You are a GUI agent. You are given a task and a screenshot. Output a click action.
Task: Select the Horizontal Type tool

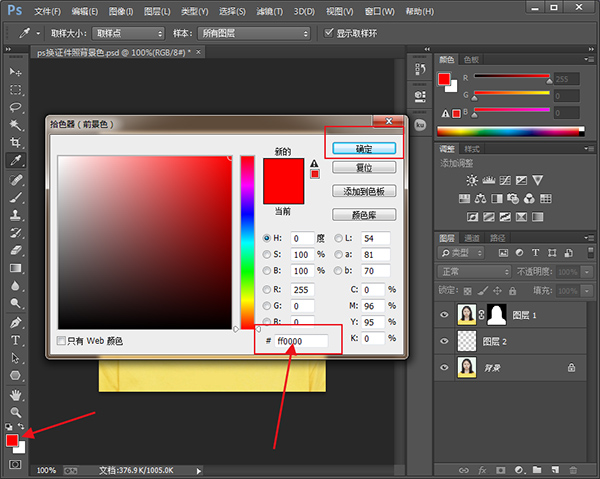pos(15,340)
